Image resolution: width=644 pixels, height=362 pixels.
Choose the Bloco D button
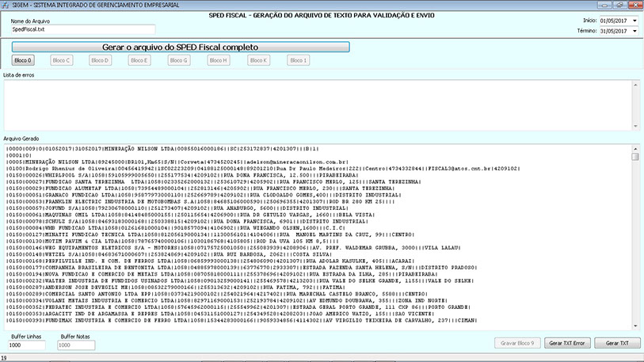101,60
